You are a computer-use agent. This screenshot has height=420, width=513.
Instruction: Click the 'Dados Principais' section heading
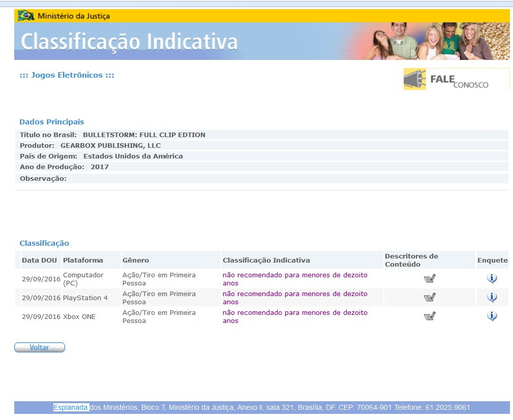pyautogui.click(x=52, y=122)
